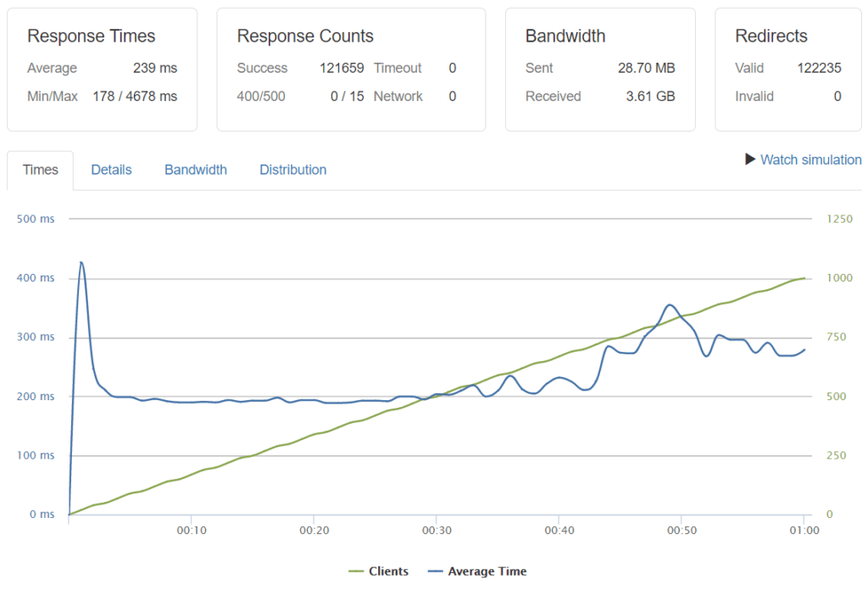This screenshot has width=868, height=596.
Task: Click the Watch simulation play icon
Action: click(x=750, y=159)
